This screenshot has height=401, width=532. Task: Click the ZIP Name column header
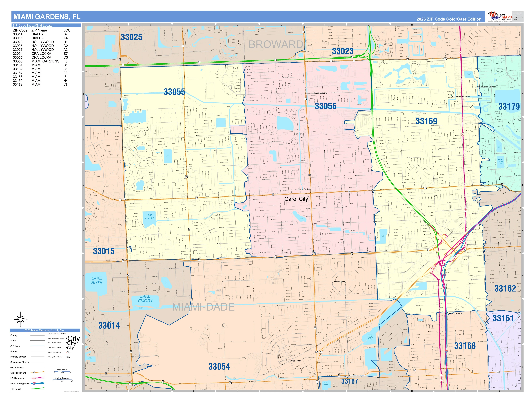[x=39, y=30]
